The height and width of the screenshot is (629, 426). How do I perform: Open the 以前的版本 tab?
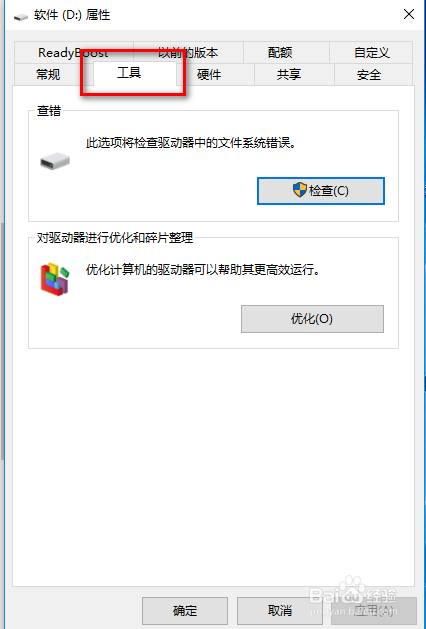pos(188,53)
